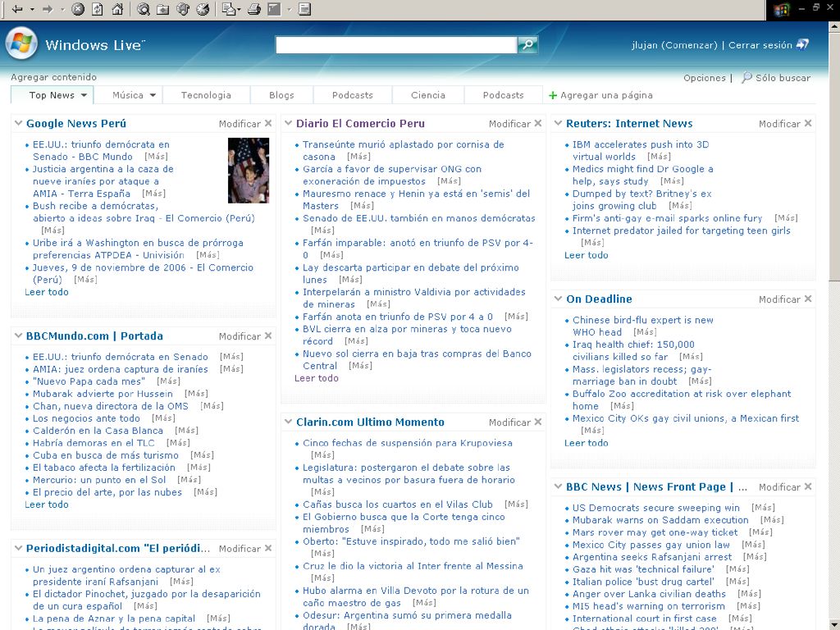Image resolution: width=840 pixels, height=630 pixels.
Task: Stop loading with the Stop icon
Action: pos(78,9)
